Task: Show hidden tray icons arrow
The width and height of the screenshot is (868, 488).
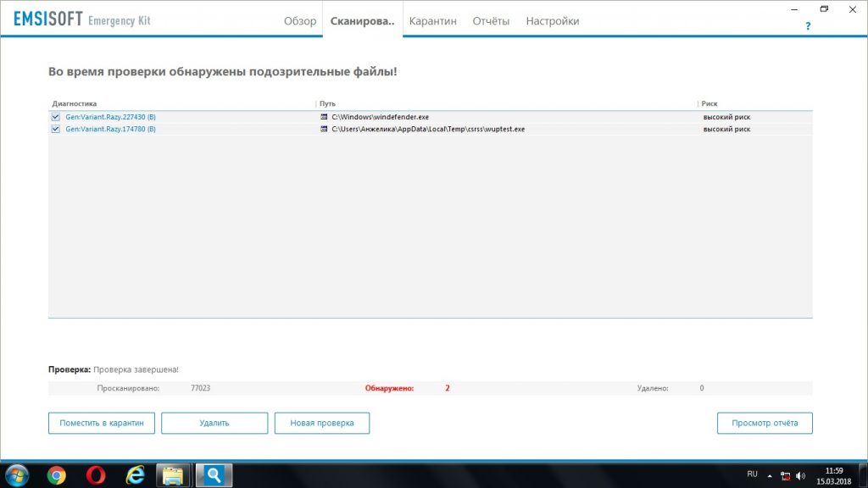Action: 770,476
